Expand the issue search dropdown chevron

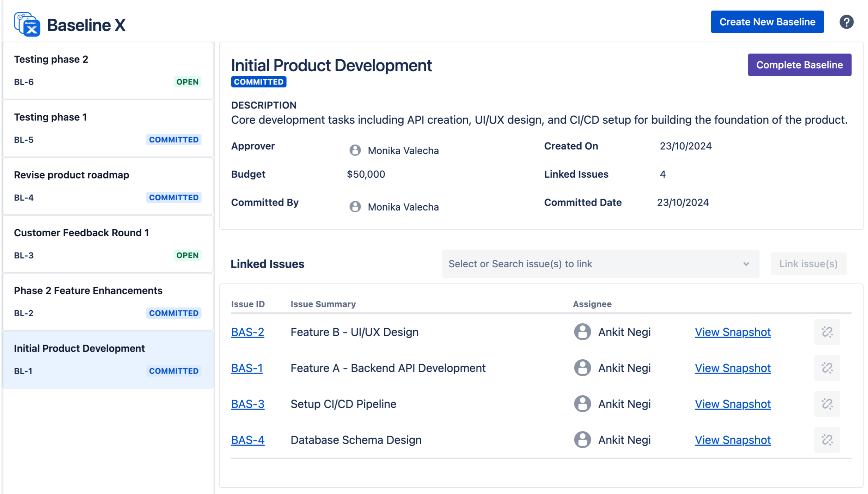[746, 264]
